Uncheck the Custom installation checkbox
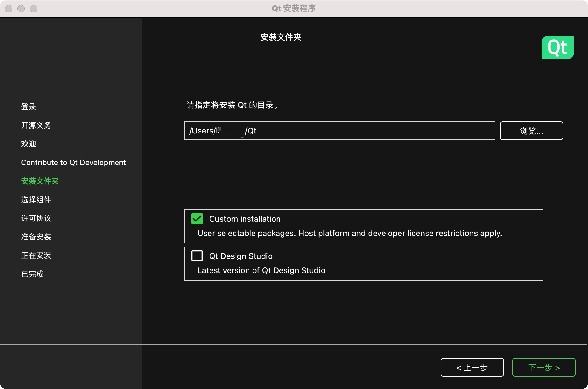This screenshot has height=389, width=588. (197, 219)
